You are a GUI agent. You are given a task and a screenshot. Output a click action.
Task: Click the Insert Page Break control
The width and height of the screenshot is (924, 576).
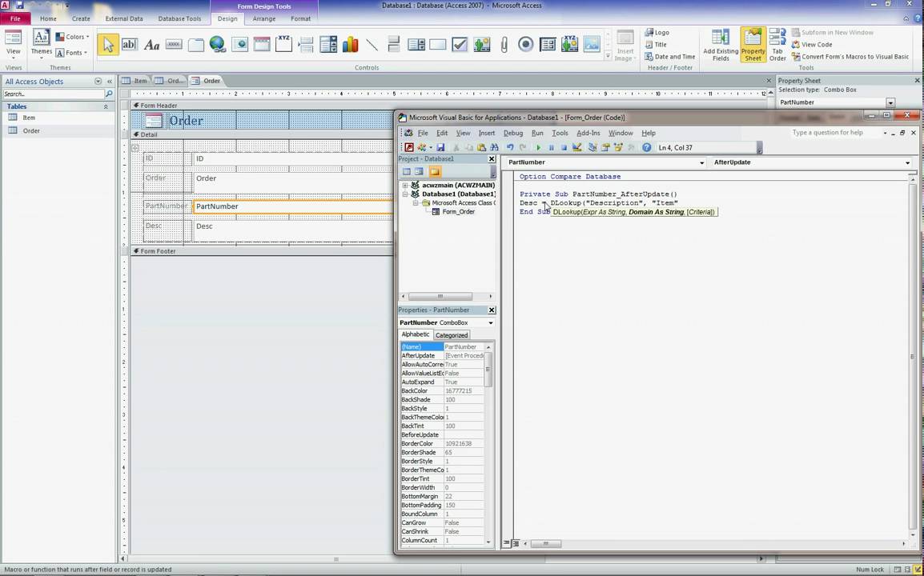coord(306,44)
